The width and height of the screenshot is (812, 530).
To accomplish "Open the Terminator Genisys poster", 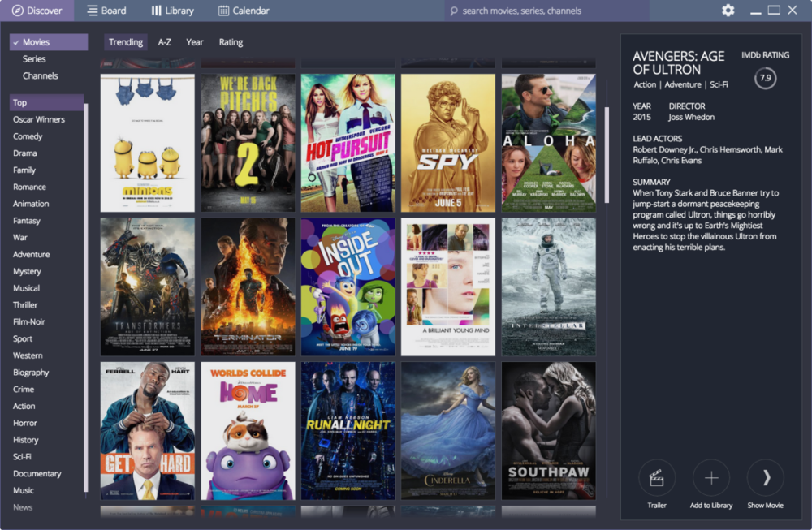I will point(248,287).
